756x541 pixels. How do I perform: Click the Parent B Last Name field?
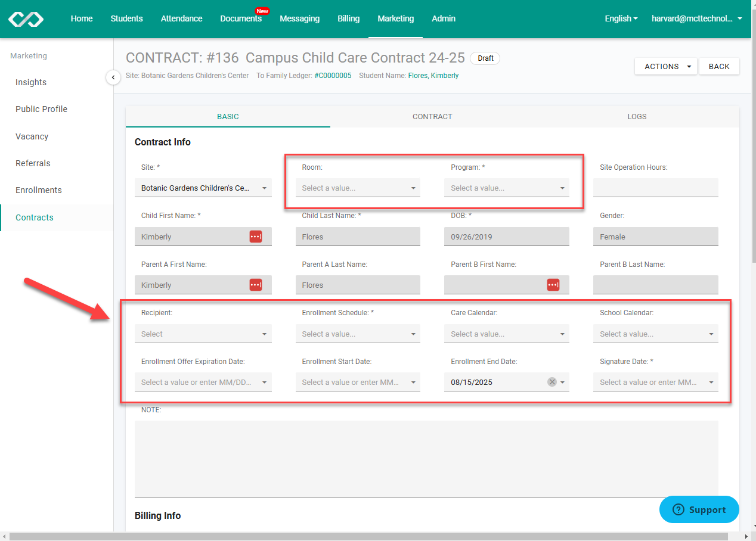pyautogui.click(x=656, y=285)
